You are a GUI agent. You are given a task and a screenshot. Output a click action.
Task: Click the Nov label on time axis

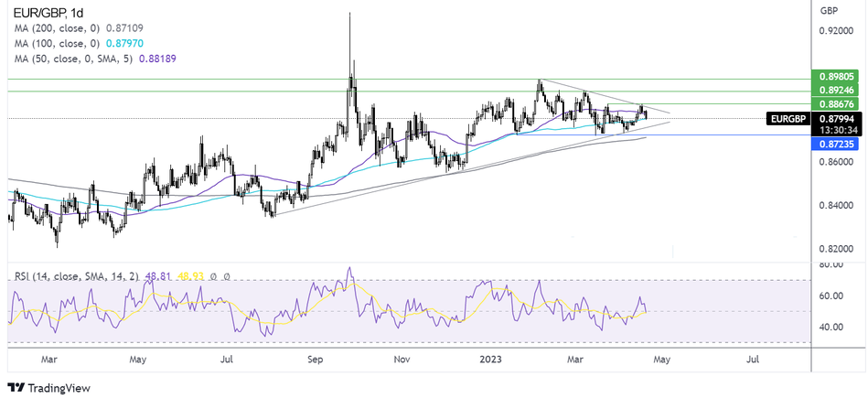(x=402, y=360)
